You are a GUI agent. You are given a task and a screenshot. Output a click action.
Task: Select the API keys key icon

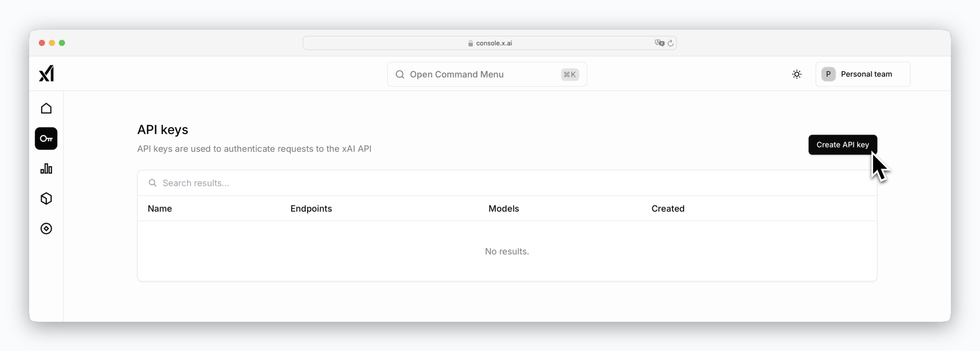click(x=46, y=139)
